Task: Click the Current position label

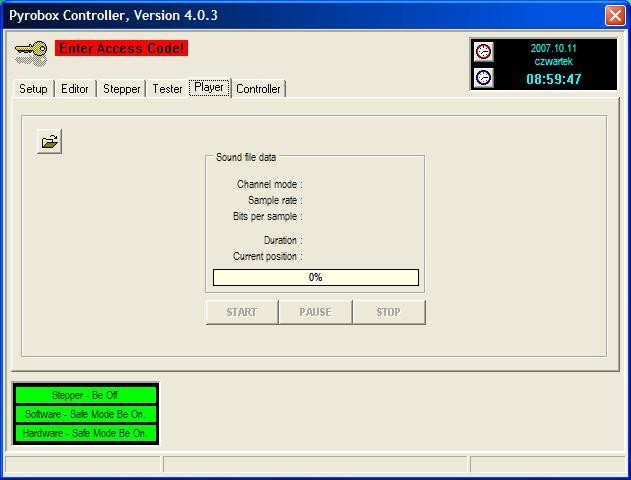Action: (267, 256)
